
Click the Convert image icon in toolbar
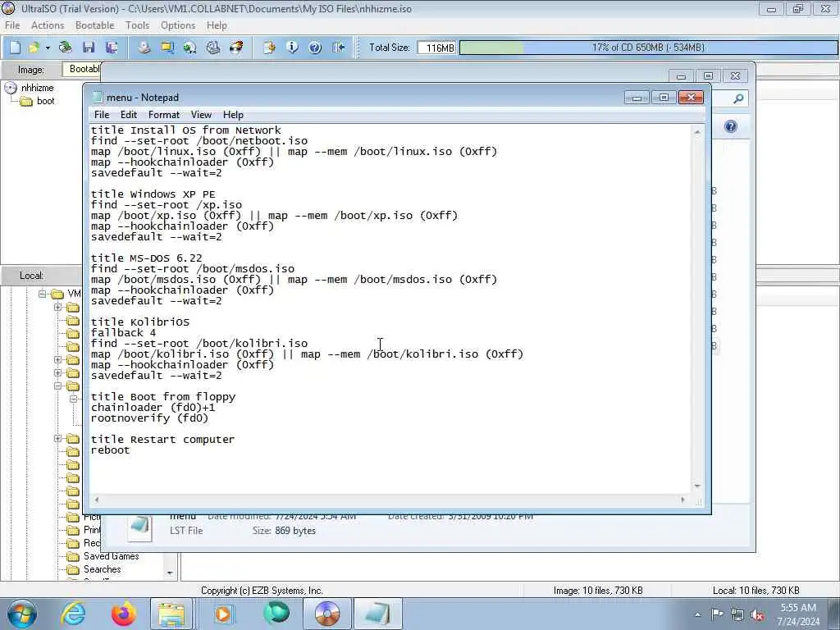189,48
